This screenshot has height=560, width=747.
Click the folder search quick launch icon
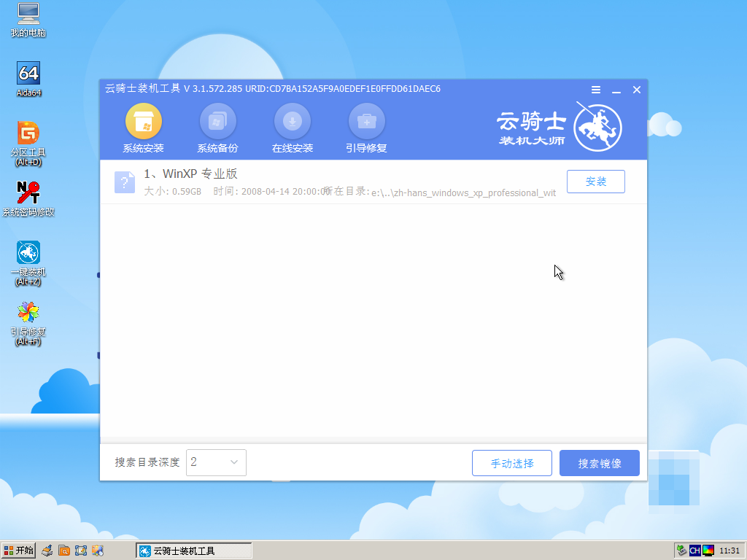pyautogui.click(x=64, y=551)
